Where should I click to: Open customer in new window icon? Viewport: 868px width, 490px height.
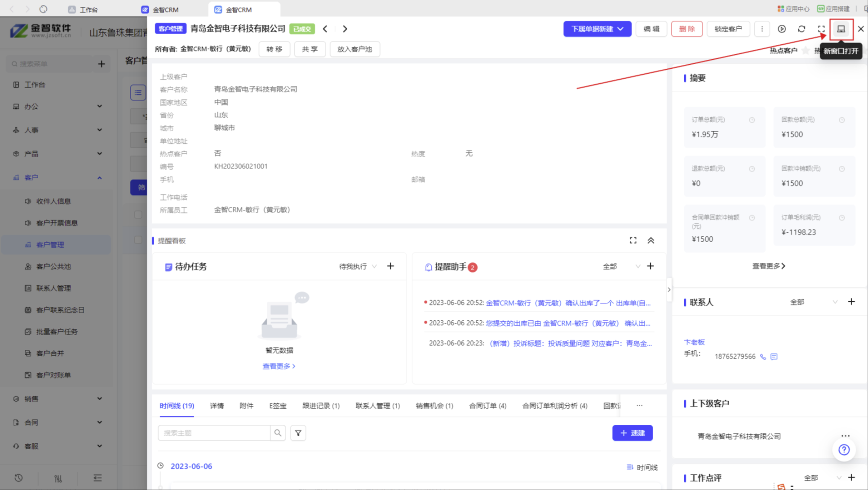(x=841, y=29)
